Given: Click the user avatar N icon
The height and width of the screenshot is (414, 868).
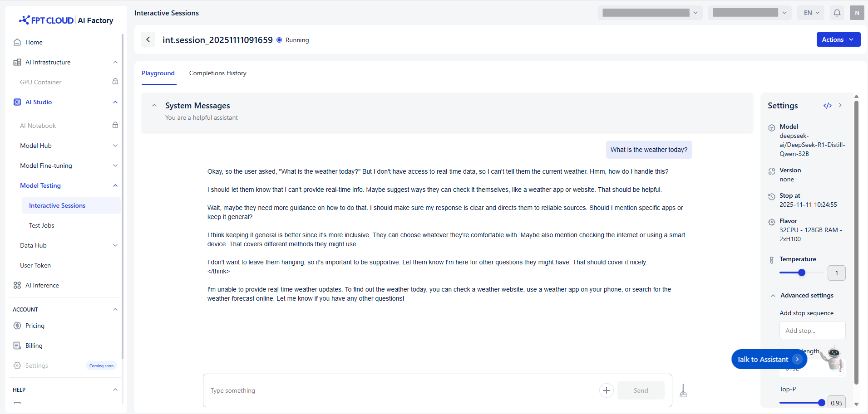Looking at the screenshot, I should [857, 13].
